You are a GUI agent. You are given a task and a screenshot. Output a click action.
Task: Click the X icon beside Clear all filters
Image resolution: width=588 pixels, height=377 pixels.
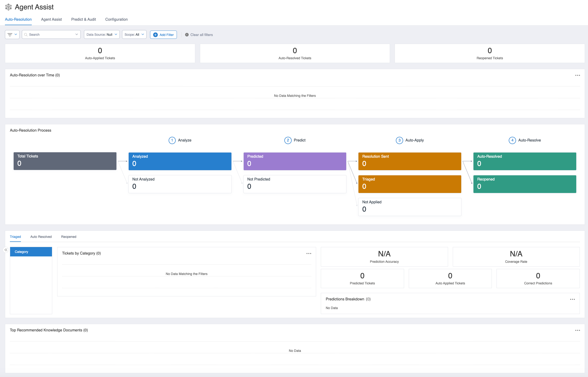tap(187, 35)
